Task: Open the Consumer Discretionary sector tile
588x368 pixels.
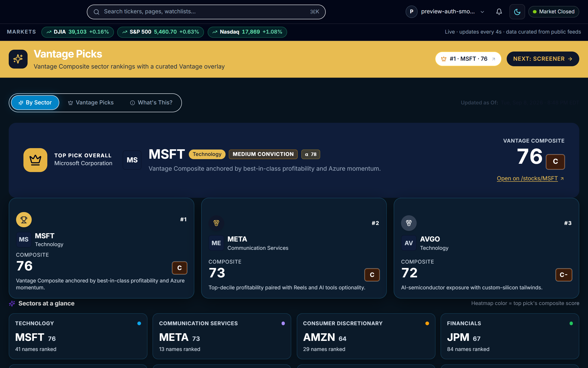Action: (366, 336)
